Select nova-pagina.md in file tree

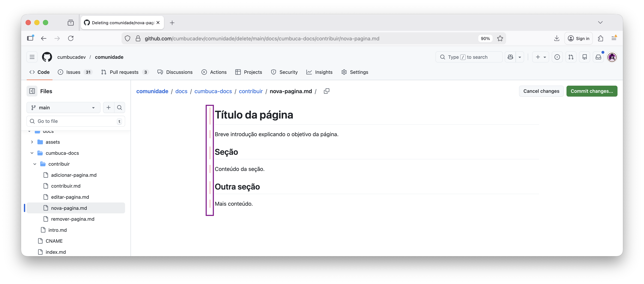(x=76, y=208)
